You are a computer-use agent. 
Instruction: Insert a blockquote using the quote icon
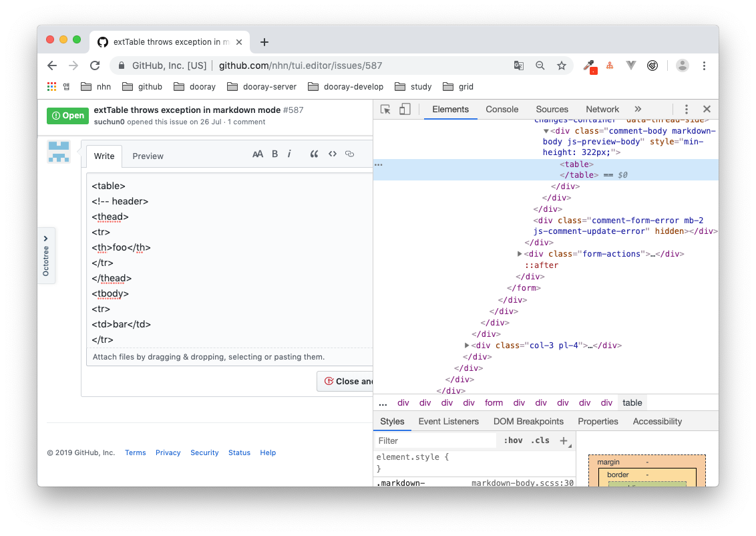(314, 154)
